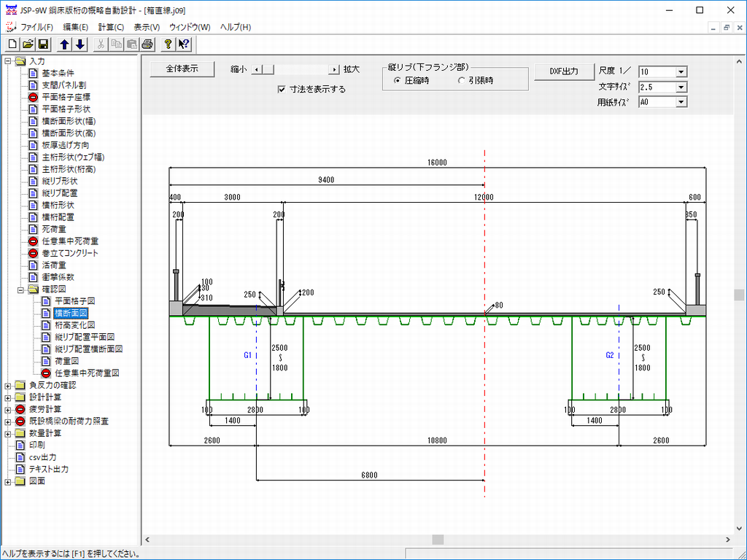Screen dimensions: 747x560
Task: Click the blue up arrow toolbar icon
Action: [65, 44]
